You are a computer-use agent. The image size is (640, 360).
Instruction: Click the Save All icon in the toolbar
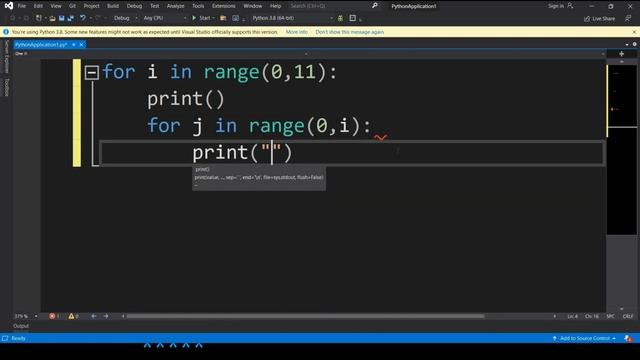70,18
